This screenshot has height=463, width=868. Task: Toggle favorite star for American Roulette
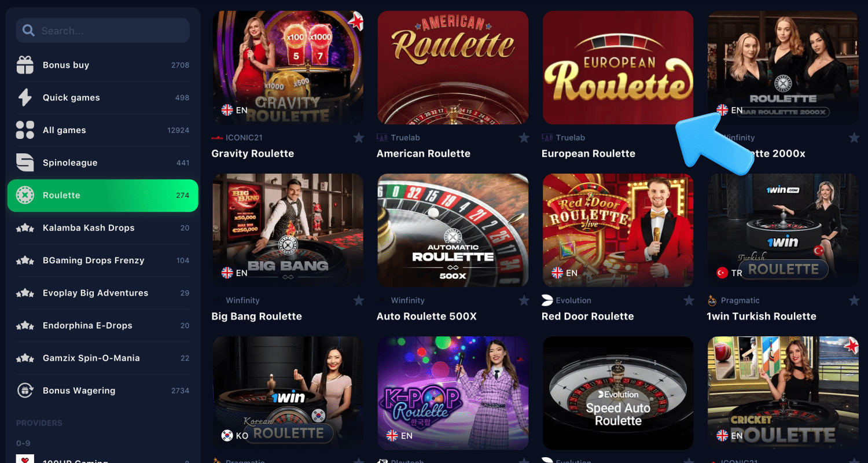(x=524, y=138)
